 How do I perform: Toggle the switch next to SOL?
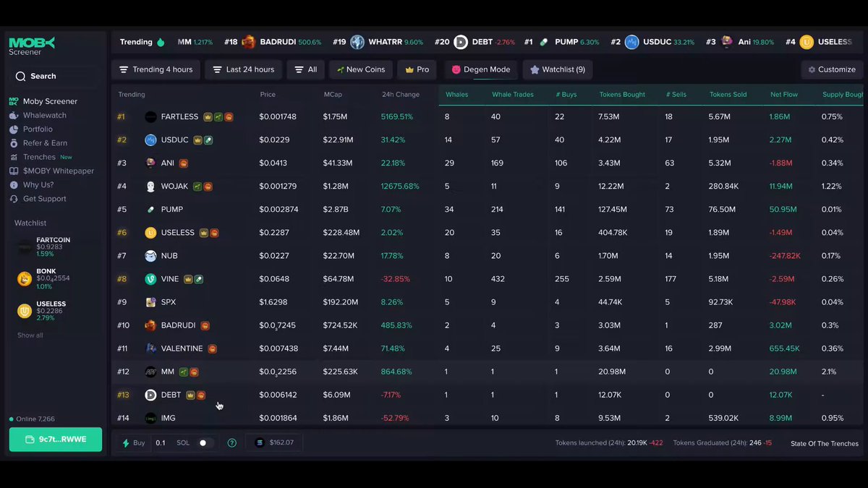(x=205, y=442)
